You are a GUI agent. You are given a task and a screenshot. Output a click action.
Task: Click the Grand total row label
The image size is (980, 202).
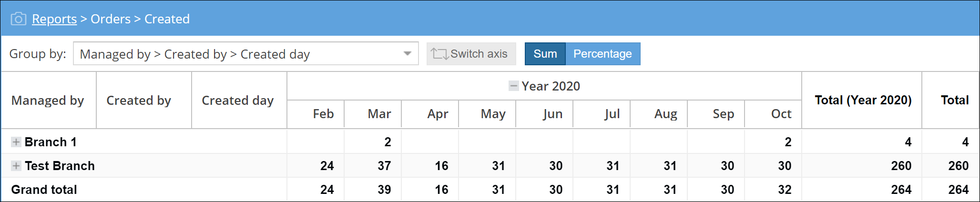pyautogui.click(x=44, y=190)
